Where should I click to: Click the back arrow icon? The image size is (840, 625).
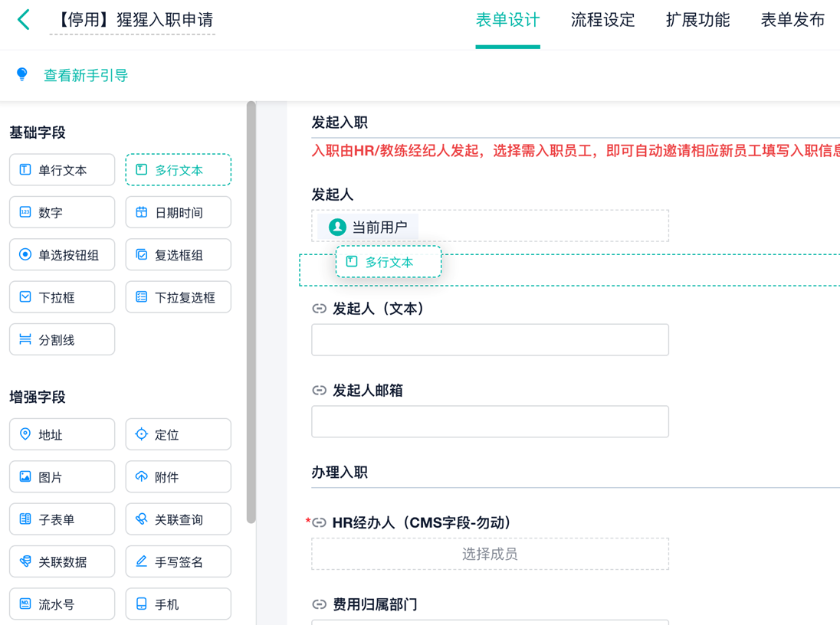click(x=24, y=20)
